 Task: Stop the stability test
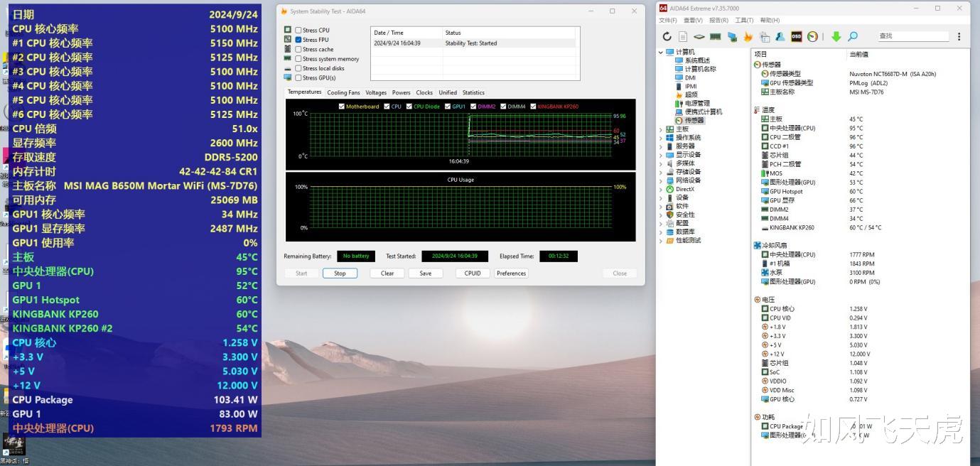pos(340,273)
